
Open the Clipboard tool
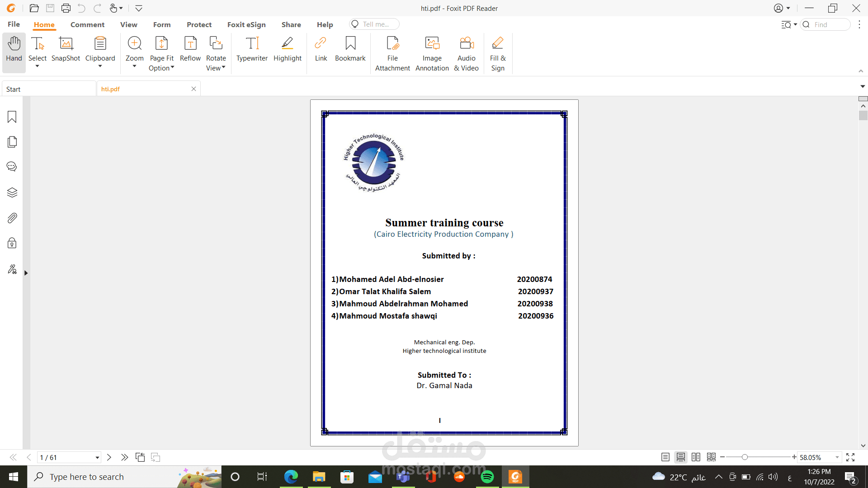(100, 49)
